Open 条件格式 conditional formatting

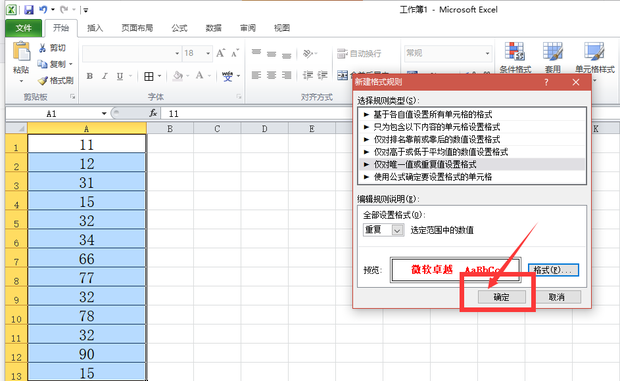[515, 58]
